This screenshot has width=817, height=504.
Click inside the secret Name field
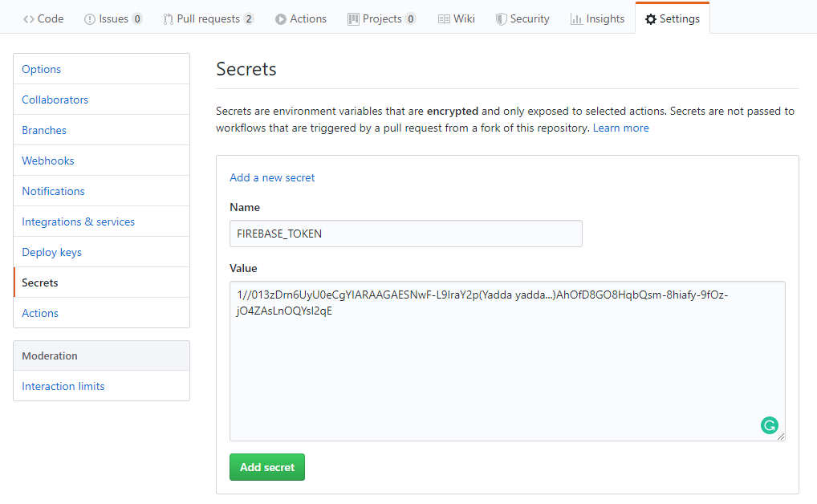[405, 234]
